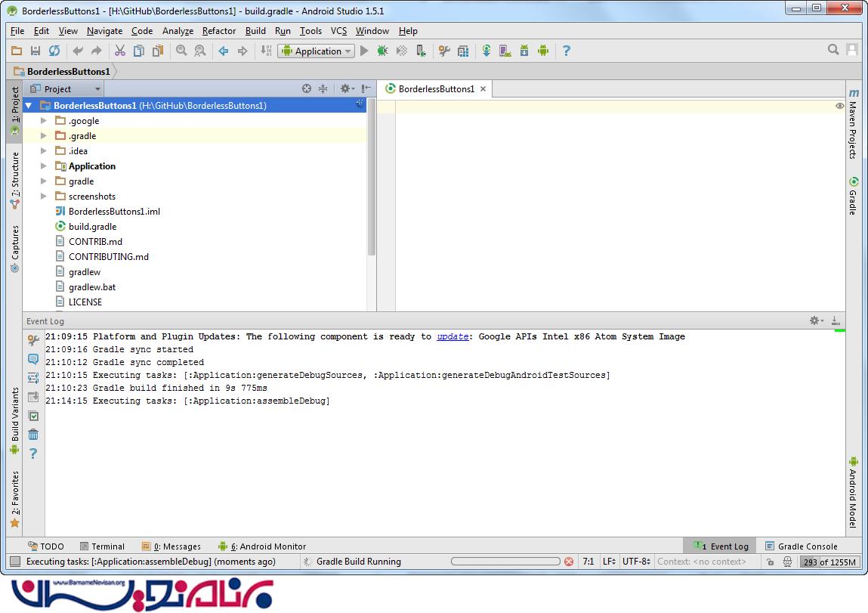Toggle the 1: Project side panel
Viewport: 868px width, 613px height.
pyautogui.click(x=15, y=110)
